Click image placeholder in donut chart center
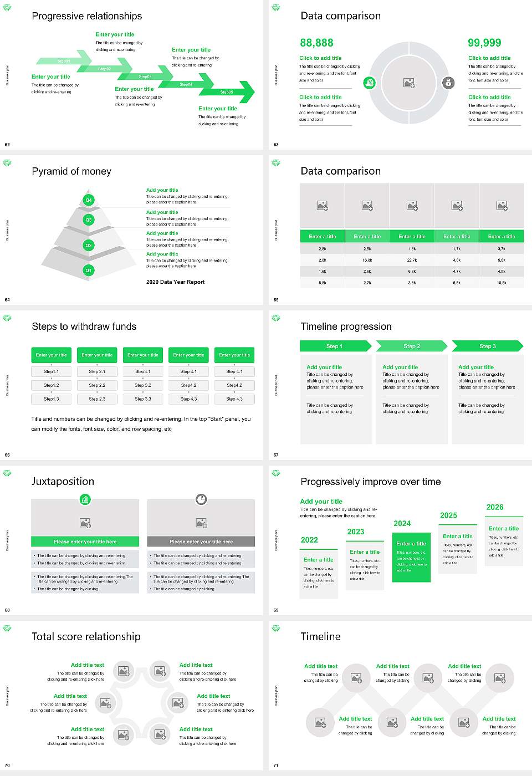Viewport: 532px width, 776px height. click(409, 83)
